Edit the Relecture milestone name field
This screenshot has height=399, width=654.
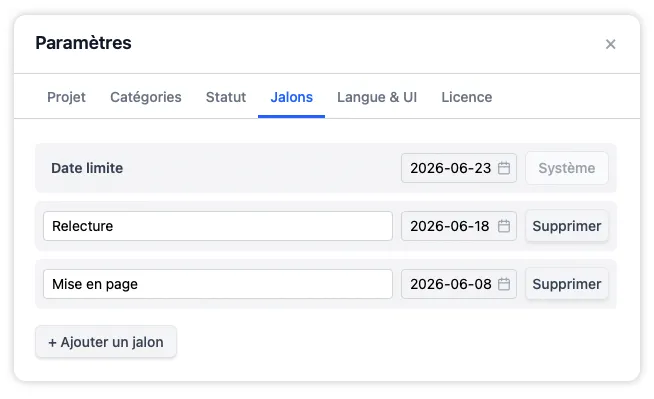(x=218, y=226)
